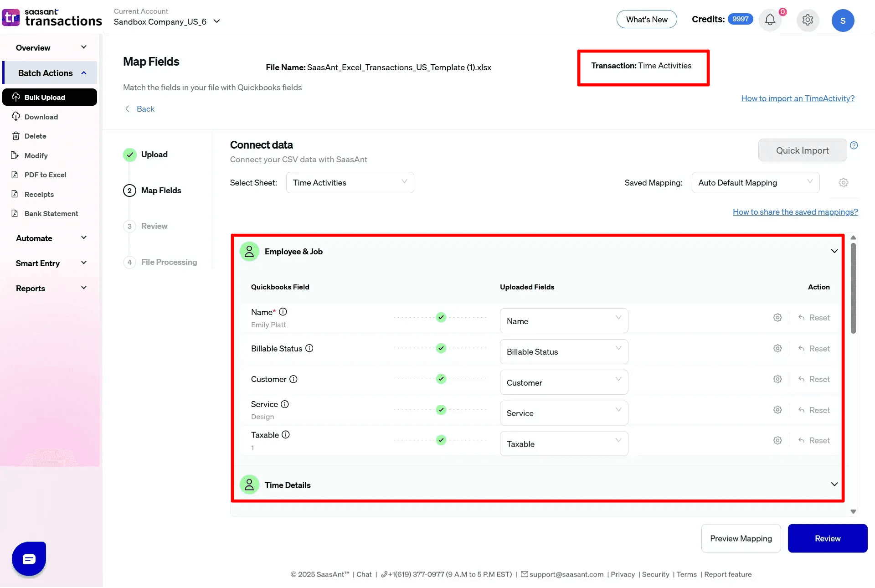The width and height of the screenshot is (875, 588).
Task: Open PDF to Excel from the sidebar
Action: coord(45,175)
